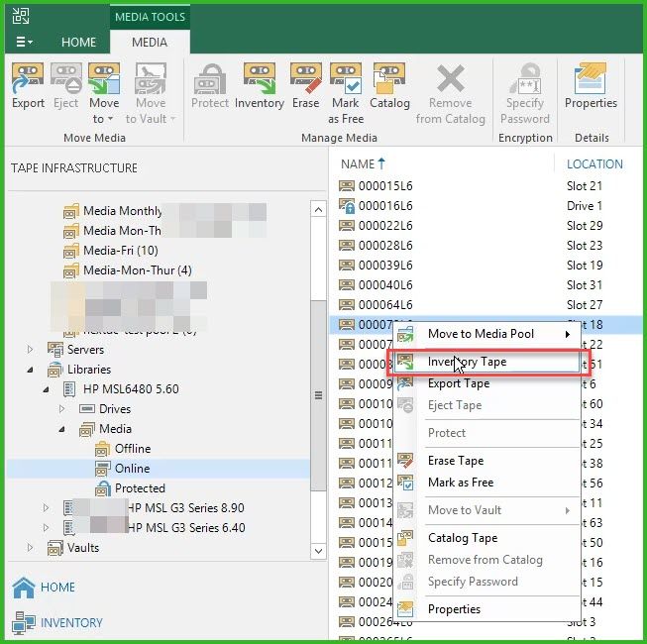Sort by the Location column header
The image size is (647, 644).
click(594, 164)
